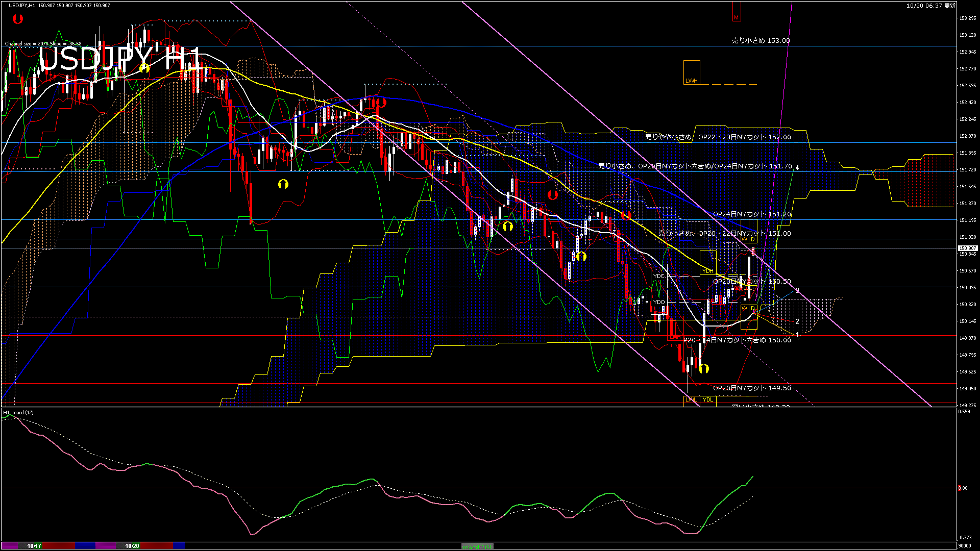Click the OP20日NYカット 149.50 level label
Image resolution: width=980 pixels, height=551 pixels.
[x=752, y=388]
